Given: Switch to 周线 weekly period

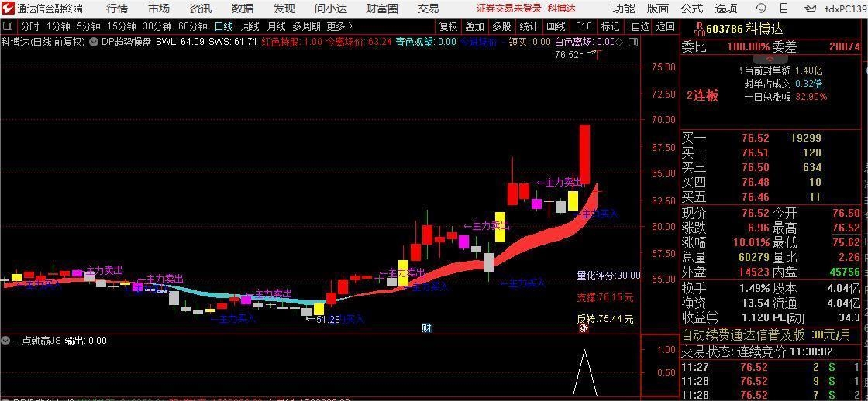Looking at the screenshot, I should pyautogui.click(x=250, y=26).
